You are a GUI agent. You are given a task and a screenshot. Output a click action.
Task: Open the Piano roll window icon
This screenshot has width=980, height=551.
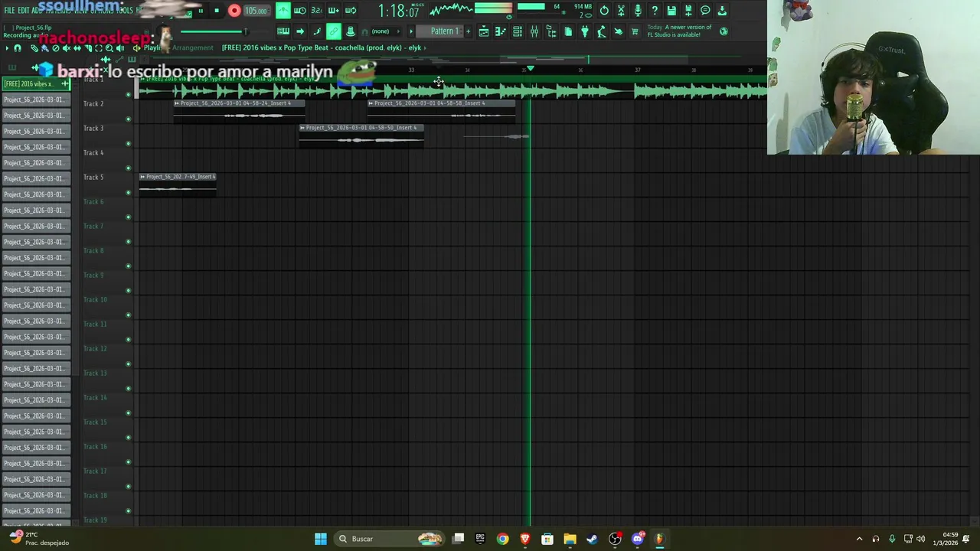point(501,31)
